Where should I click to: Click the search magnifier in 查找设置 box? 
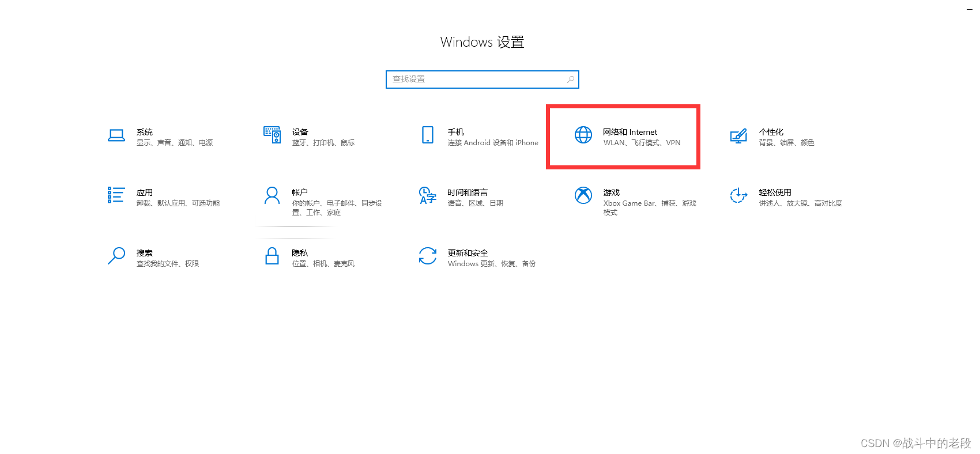571,80
